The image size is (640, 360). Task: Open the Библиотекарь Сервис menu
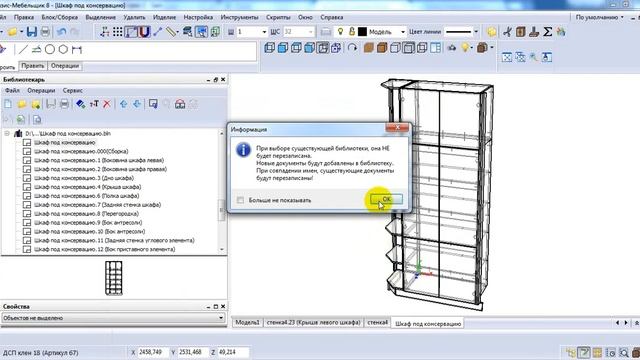pyautogui.click(x=73, y=91)
